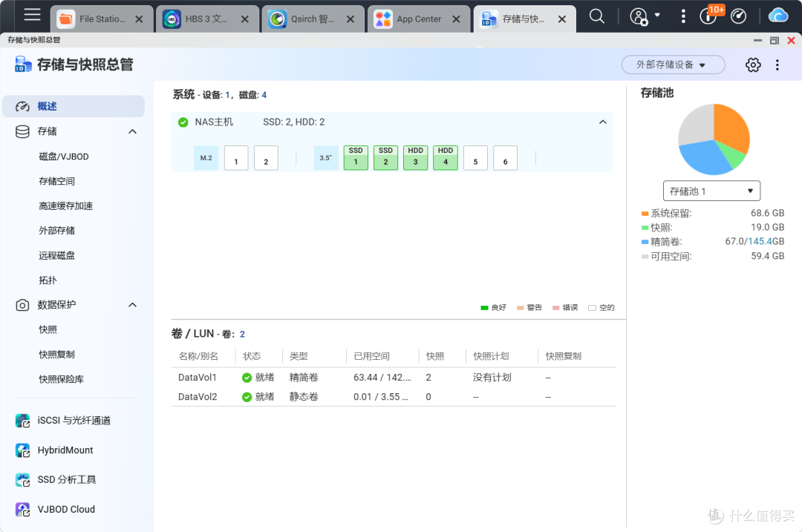Click the 存储池 usage pie chart

[x=714, y=139]
